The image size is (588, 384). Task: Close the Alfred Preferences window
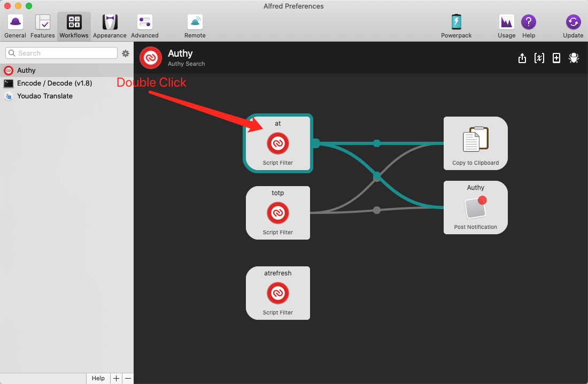pos(7,6)
